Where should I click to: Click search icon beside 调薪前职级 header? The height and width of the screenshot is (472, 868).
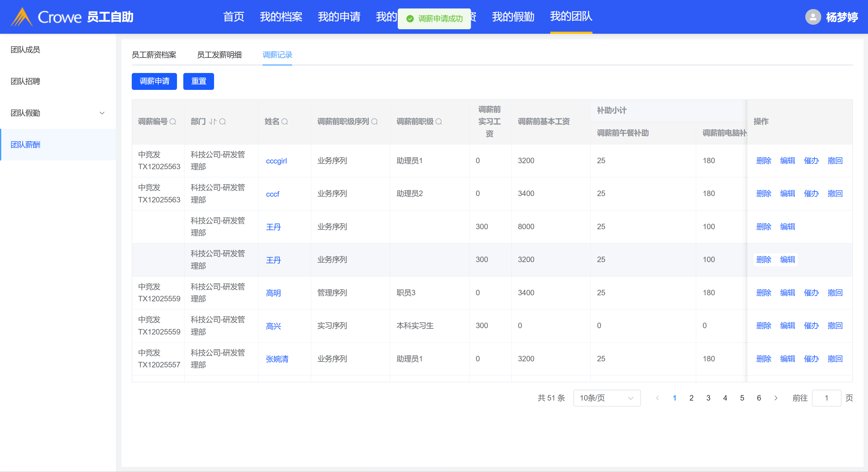click(x=439, y=121)
